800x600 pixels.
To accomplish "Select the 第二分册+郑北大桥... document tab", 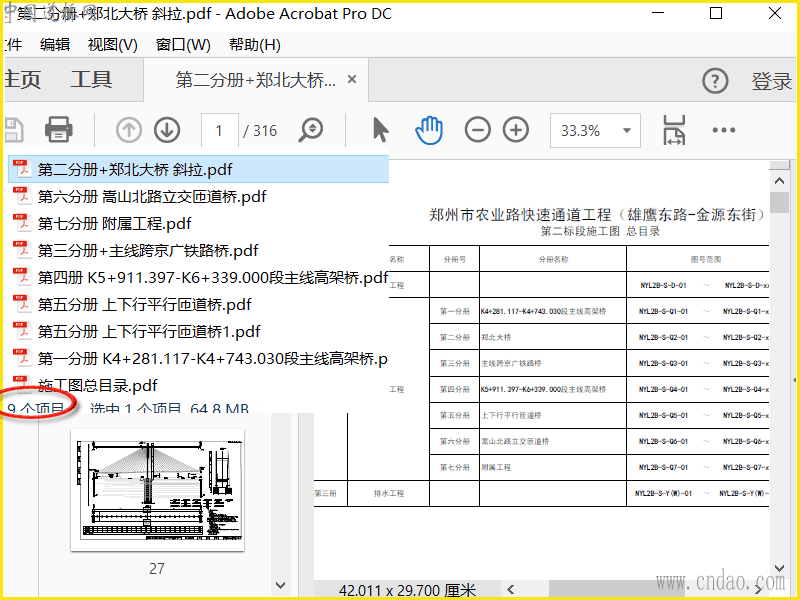I will 256,80.
